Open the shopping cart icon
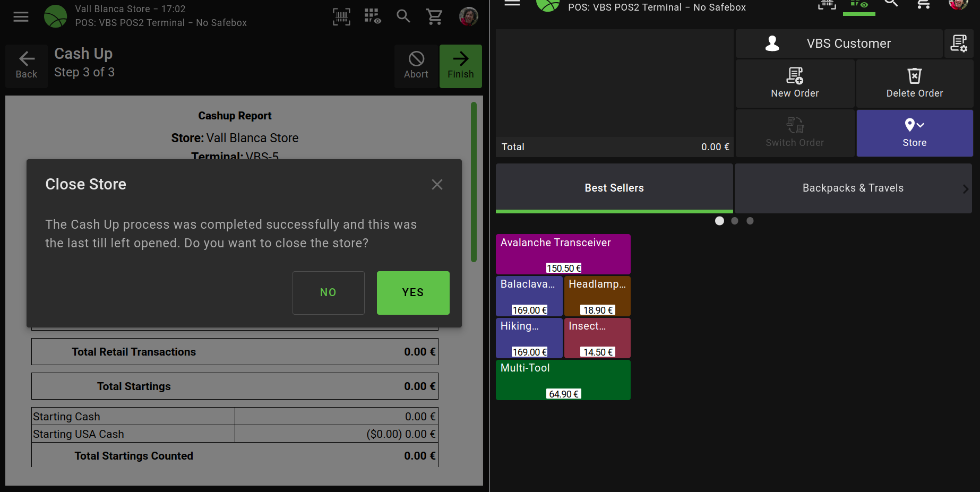Image resolution: width=980 pixels, height=492 pixels. tap(434, 17)
